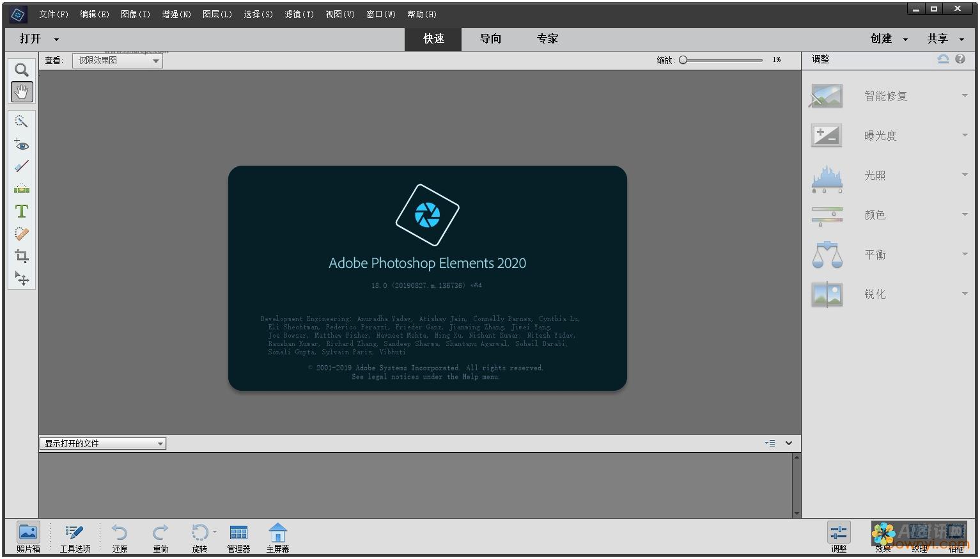Image resolution: width=980 pixels, height=559 pixels.
Task: Click the zoom (缩放) slider handle
Action: click(x=683, y=59)
